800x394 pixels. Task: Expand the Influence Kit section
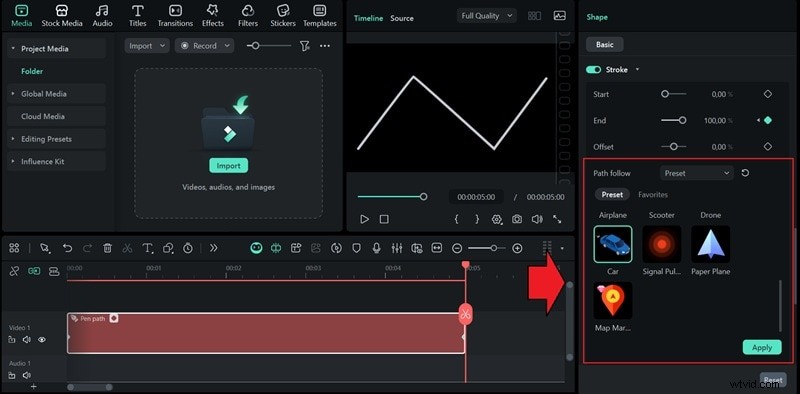(x=13, y=161)
